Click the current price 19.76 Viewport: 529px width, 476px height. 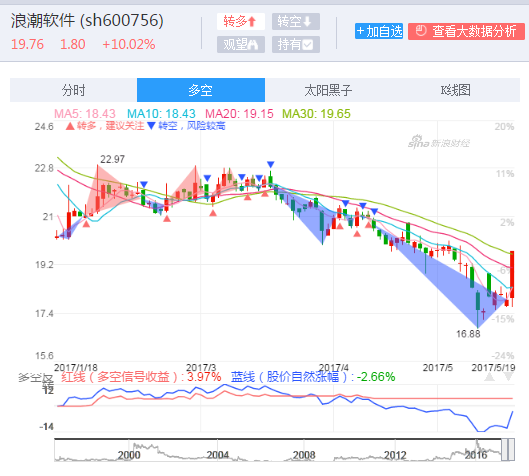[x=27, y=44]
